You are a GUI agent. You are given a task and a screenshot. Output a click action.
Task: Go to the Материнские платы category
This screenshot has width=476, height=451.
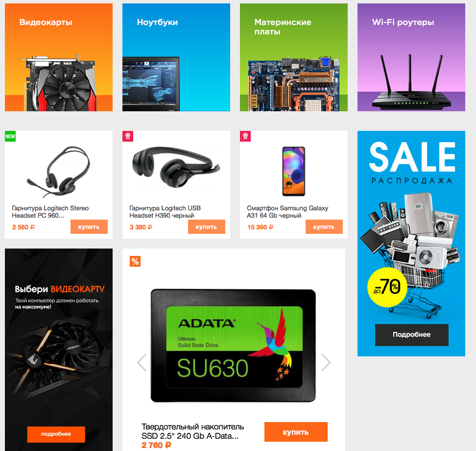(293, 57)
